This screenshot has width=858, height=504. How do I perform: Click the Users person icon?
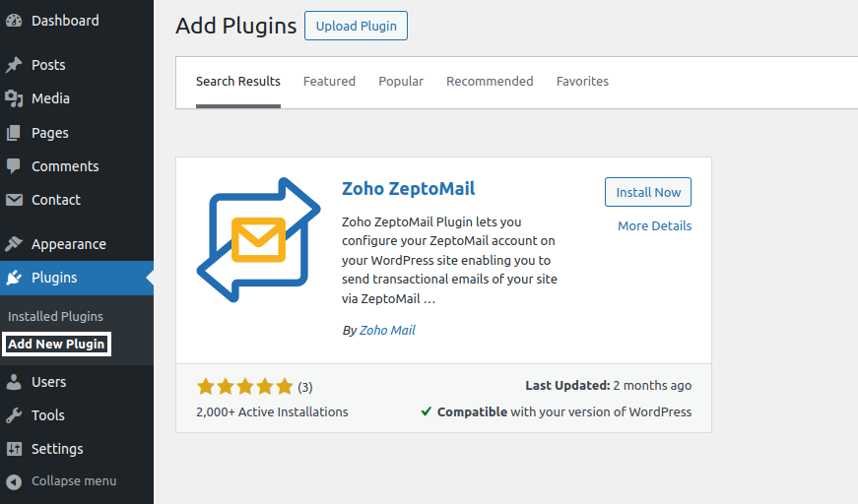[x=14, y=382]
